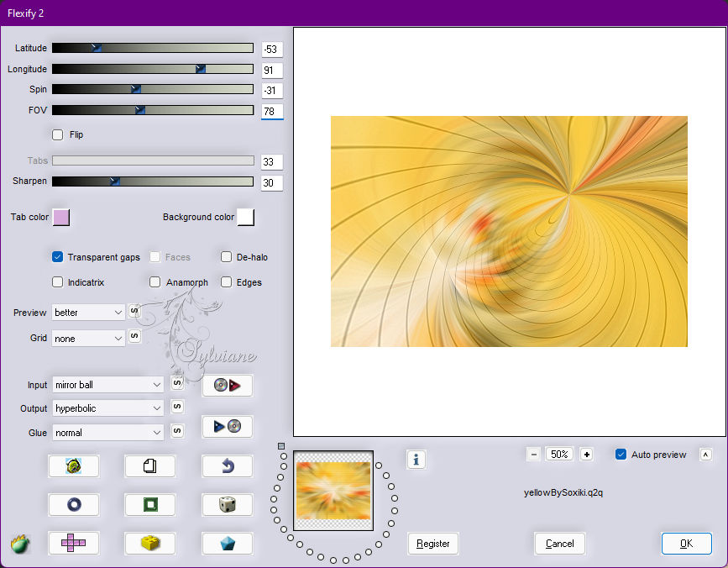Click the Latitude slider track
Screen dimensions: 728x568
click(153, 48)
